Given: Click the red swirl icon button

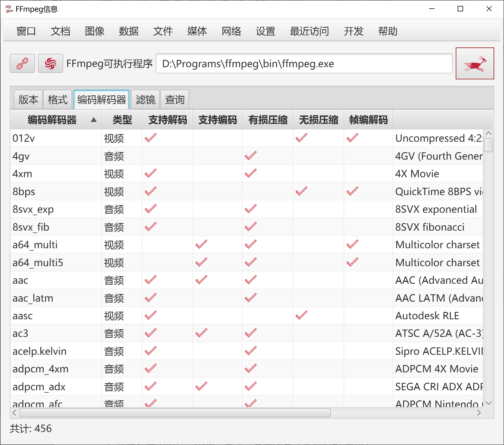Looking at the screenshot, I should (50, 63).
